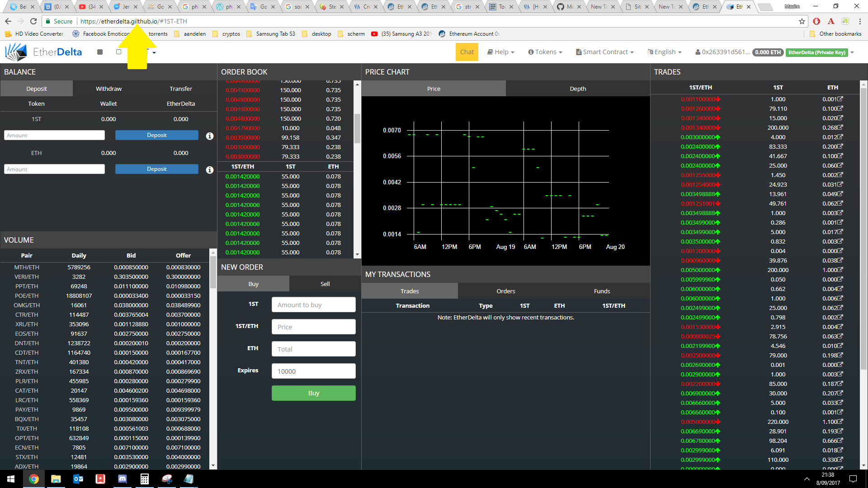Open link icon on the 24.923 1ST trade
This screenshot has width=868, height=488.
(840, 184)
